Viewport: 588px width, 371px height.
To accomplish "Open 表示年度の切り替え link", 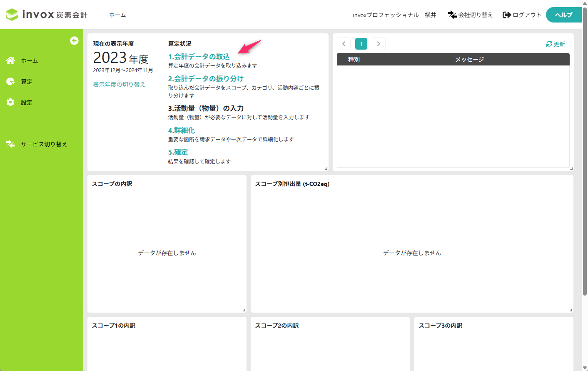I will click(119, 84).
